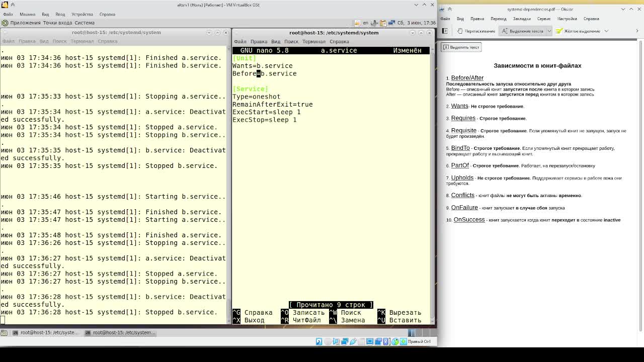
Task: Switch to second terminal taskbar button
Action: tap(120, 332)
